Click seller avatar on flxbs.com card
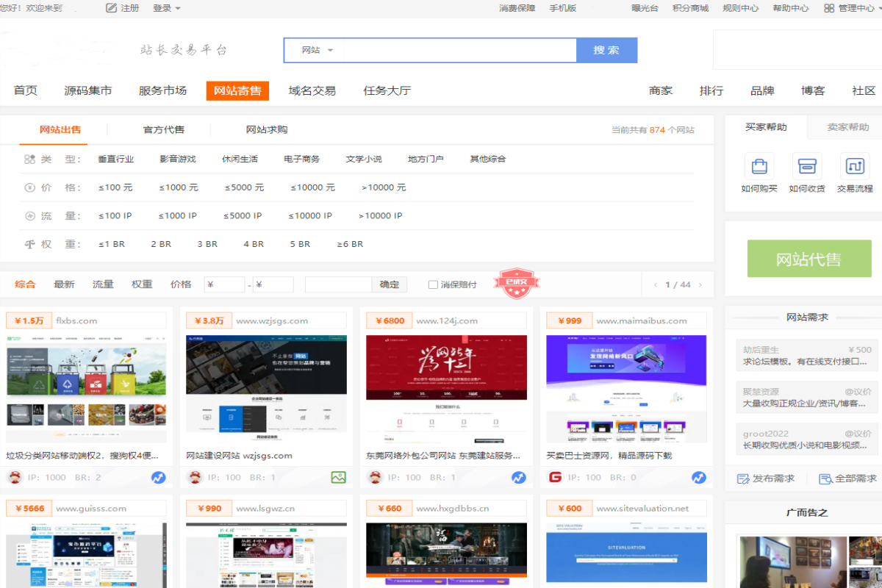 pos(15,478)
